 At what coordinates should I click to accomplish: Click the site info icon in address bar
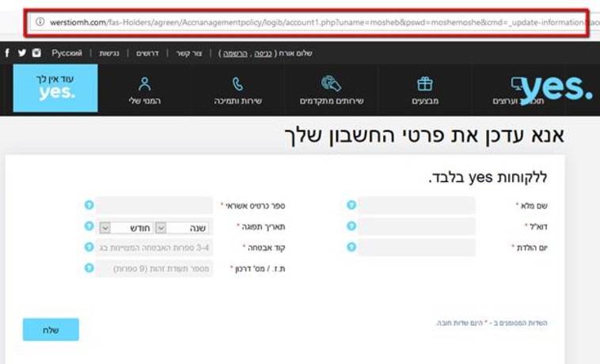pyautogui.click(x=40, y=22)
